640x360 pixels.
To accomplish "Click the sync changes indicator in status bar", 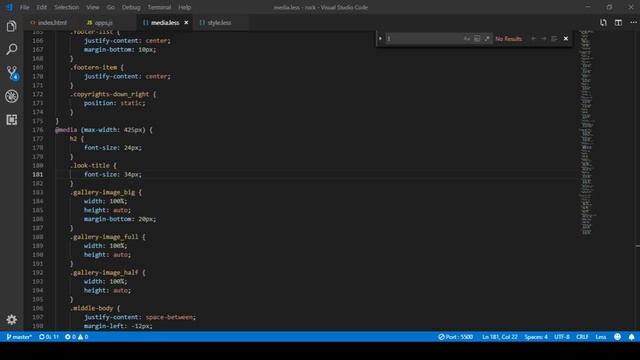I will tap(49, 337).
